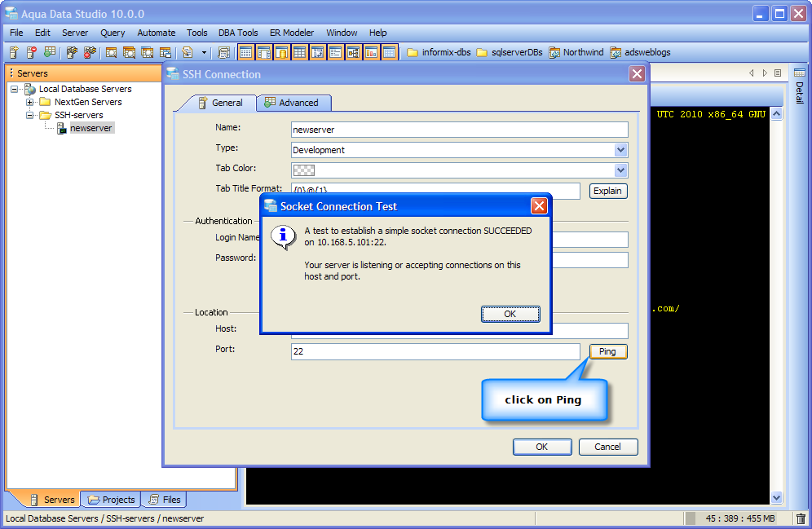Image resolution: width=812 pixels, height=529 pixels.
Task: Click the highlighted bar chart icon
Action: [x=371, y=52]
